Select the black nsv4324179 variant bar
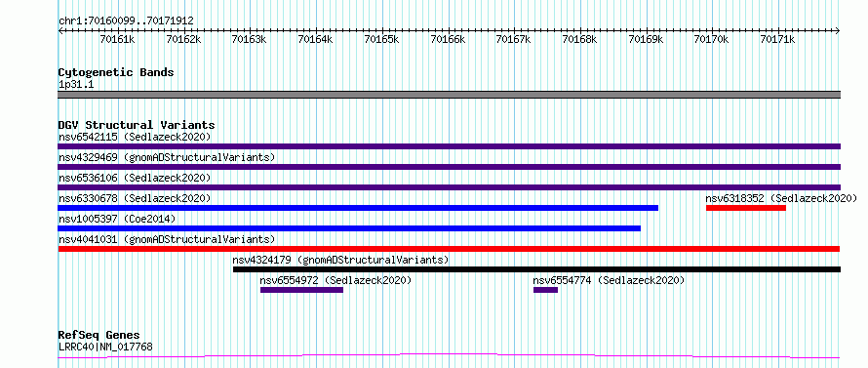Screen dimensions: 868x368 click(537, 269)
